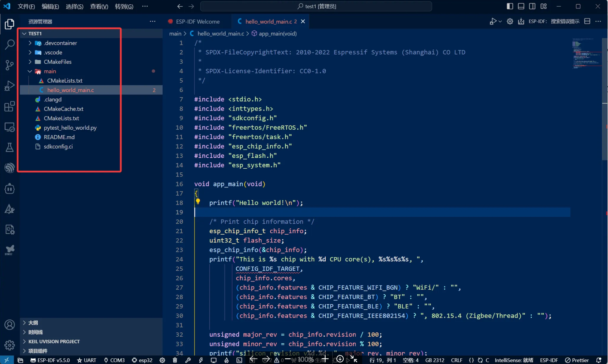Click the minimap code overview
The height and width of the screenshot is (364, 608).
586,53
